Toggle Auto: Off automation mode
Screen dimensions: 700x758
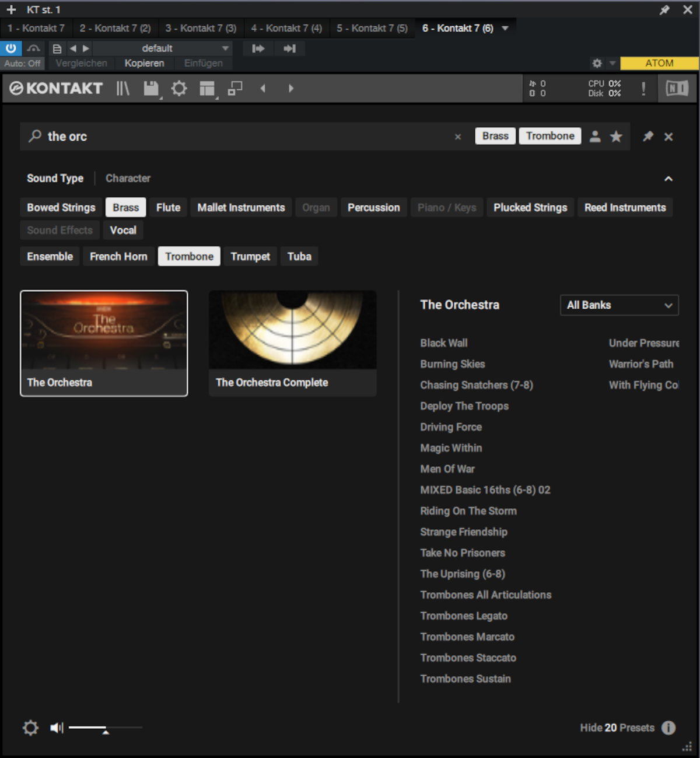click(x=23, y=63)
